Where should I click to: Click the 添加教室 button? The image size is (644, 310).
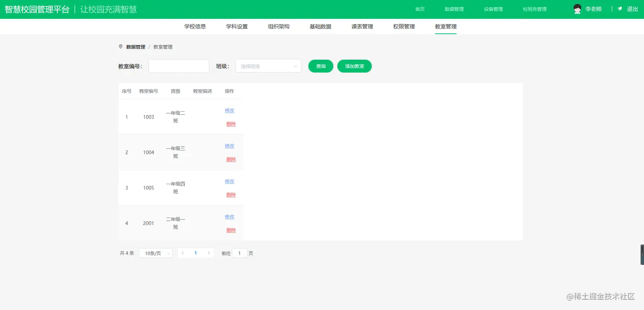pyautogui.click(x=354, y=66)
